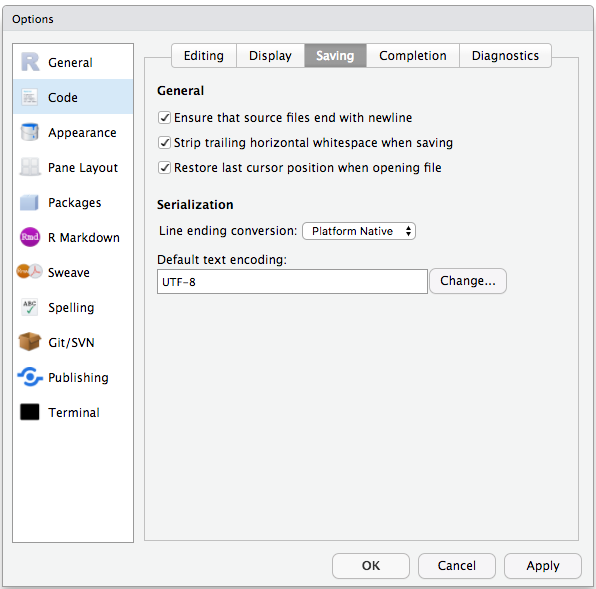596x589 pixels.
Task: Select Terminal label in sidebar
Action: coord(74,412)
